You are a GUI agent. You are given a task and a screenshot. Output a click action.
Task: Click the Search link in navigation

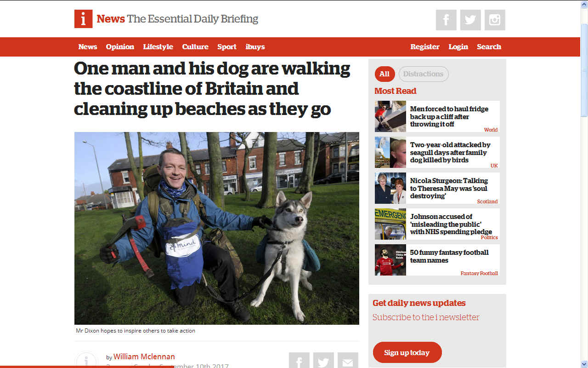coord(489,47)
